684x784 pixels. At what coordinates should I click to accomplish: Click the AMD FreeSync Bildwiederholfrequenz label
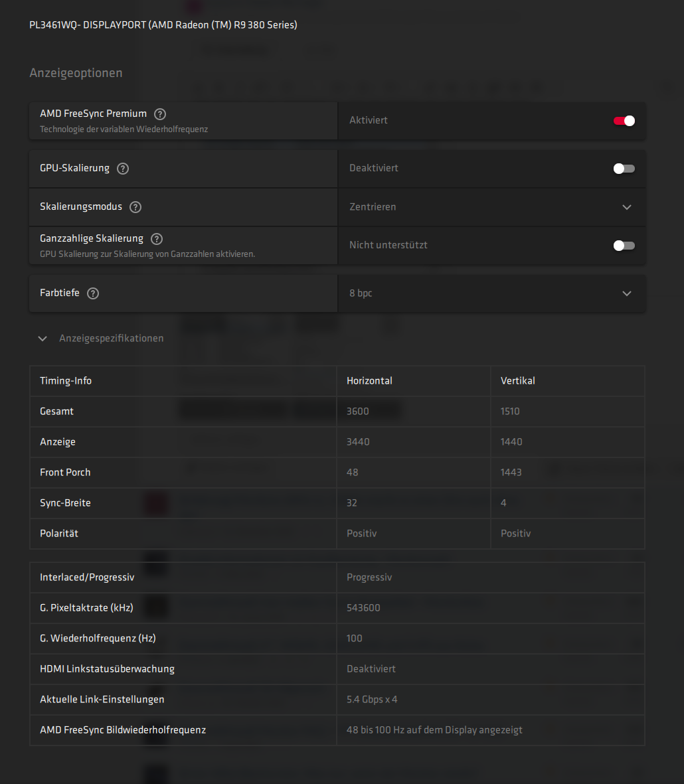(x=123, y=730)
